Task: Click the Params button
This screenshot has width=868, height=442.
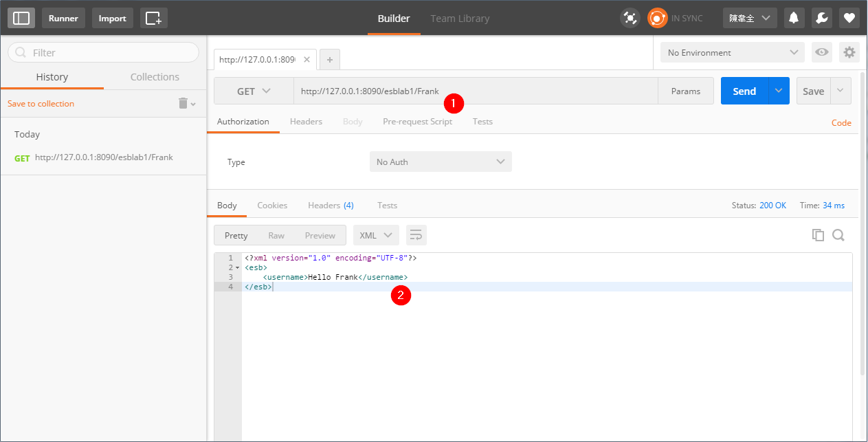Action: tap(686, 91)
